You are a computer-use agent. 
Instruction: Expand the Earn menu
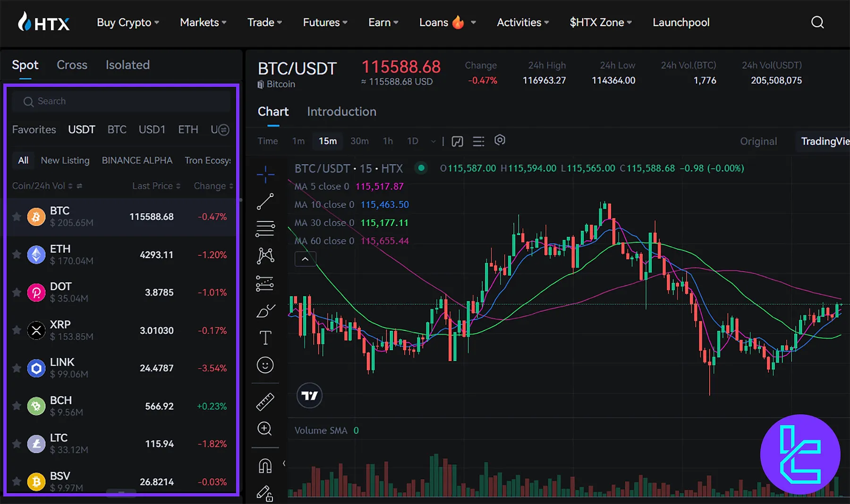[383, 22]
